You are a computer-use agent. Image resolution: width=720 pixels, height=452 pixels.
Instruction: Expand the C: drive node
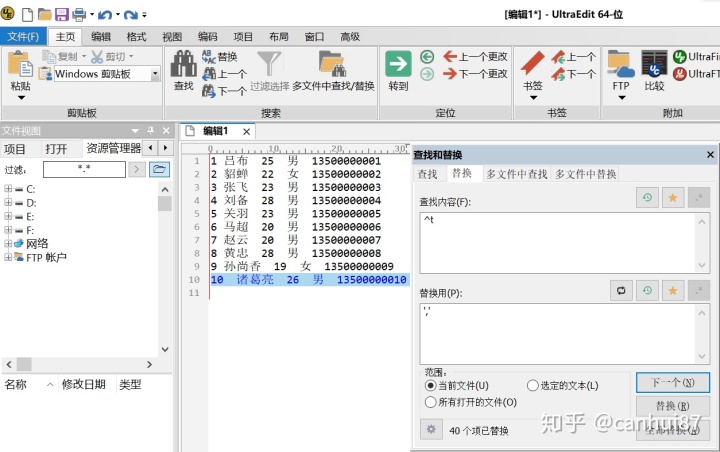8,189
